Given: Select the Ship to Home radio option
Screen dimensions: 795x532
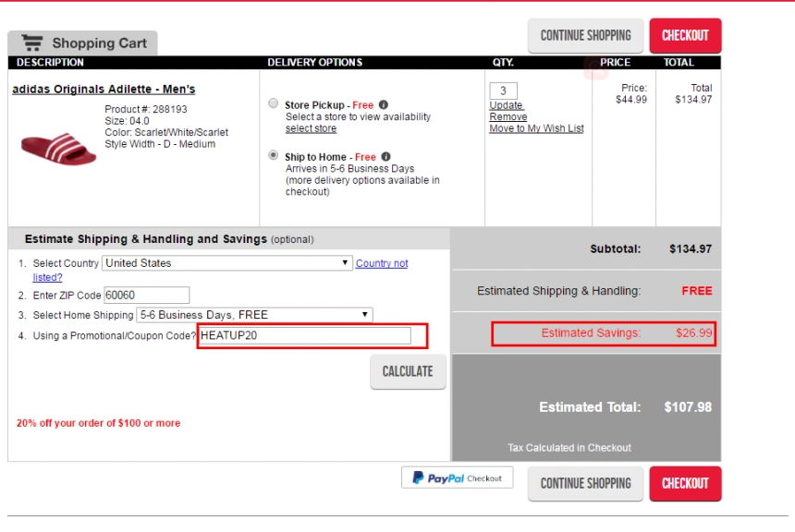Looking at the screenshot, I should 273,156.
